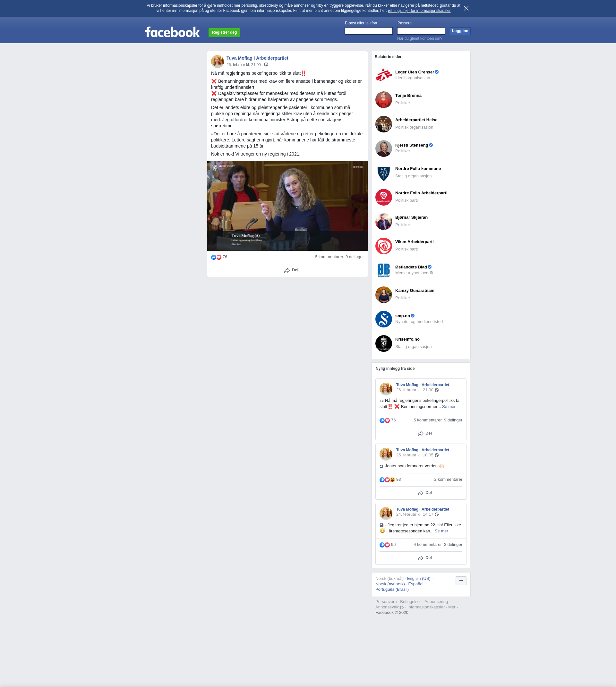Open Arbeiderpartiet Helse page link
The width and height of the screenshot is (616, 687).
(416, 120)
